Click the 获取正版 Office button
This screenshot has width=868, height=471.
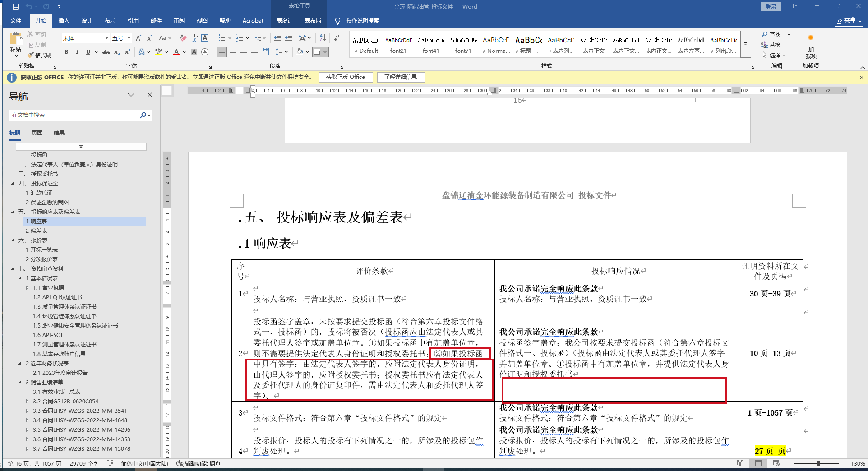tap(346, 77)
